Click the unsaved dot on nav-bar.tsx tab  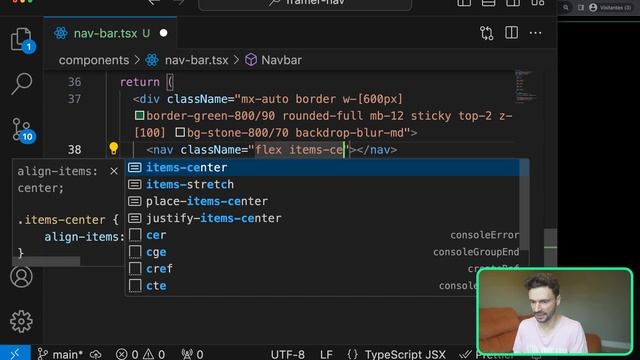(163, 33)
